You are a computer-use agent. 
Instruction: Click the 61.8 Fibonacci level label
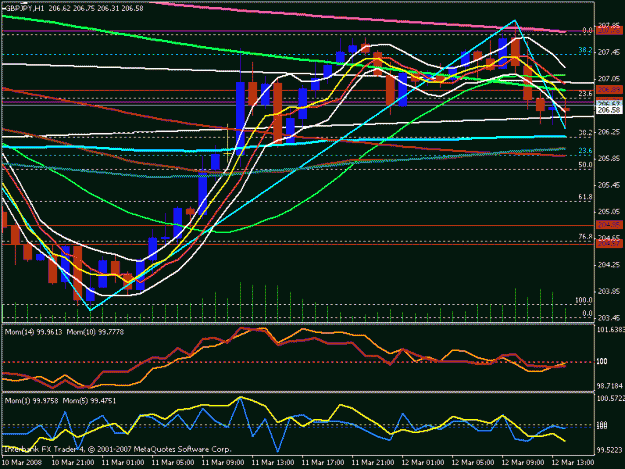click(x=585, y=197)
